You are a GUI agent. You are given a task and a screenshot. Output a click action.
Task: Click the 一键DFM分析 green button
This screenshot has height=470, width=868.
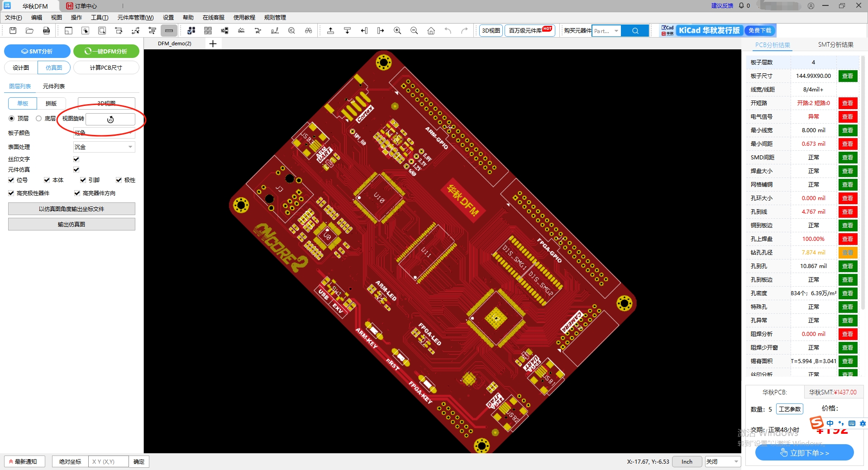[x=106, y=52]
